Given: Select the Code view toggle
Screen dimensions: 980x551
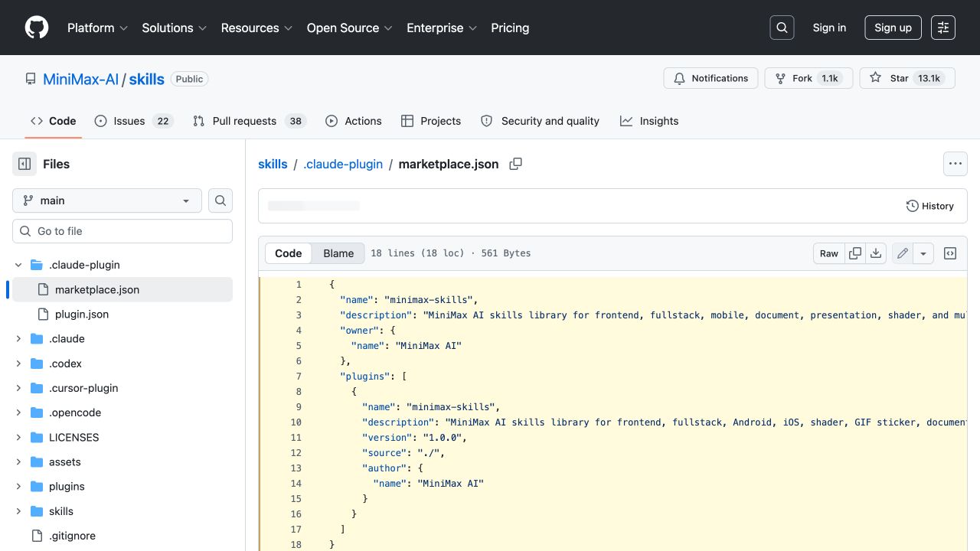Looking at the screenshot, I should click(x=289, y=253).
